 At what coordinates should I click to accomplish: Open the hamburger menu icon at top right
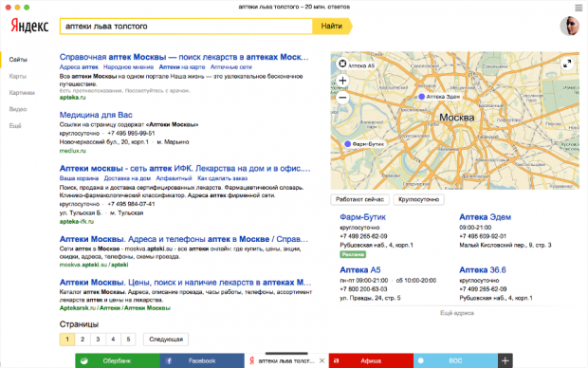point(579,8)
